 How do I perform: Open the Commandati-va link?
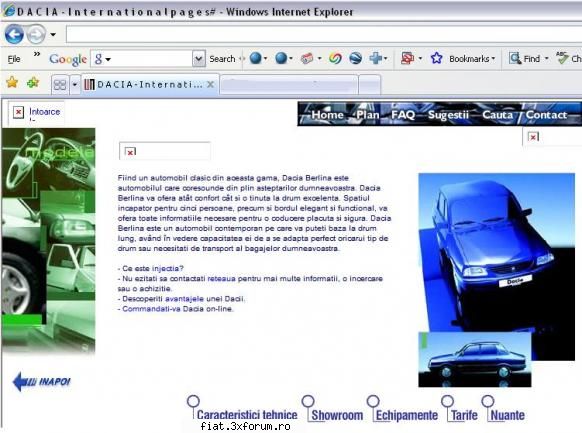pyautogui.click(x=151, y=309)
